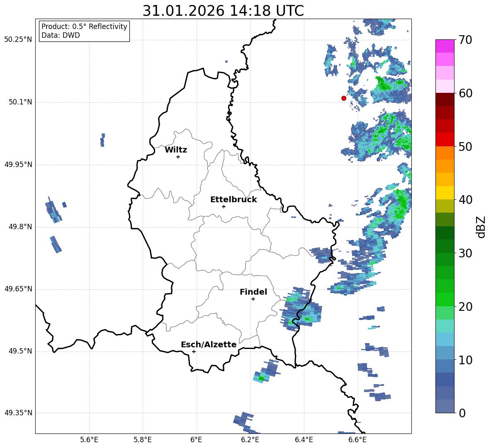Click the 0 colorbar tick label

(x=462, y=413)
